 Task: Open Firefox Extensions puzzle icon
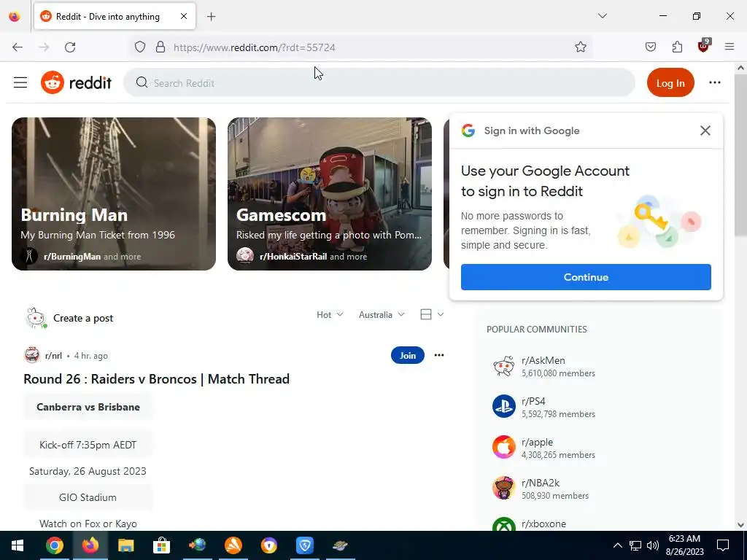[677, 47]
